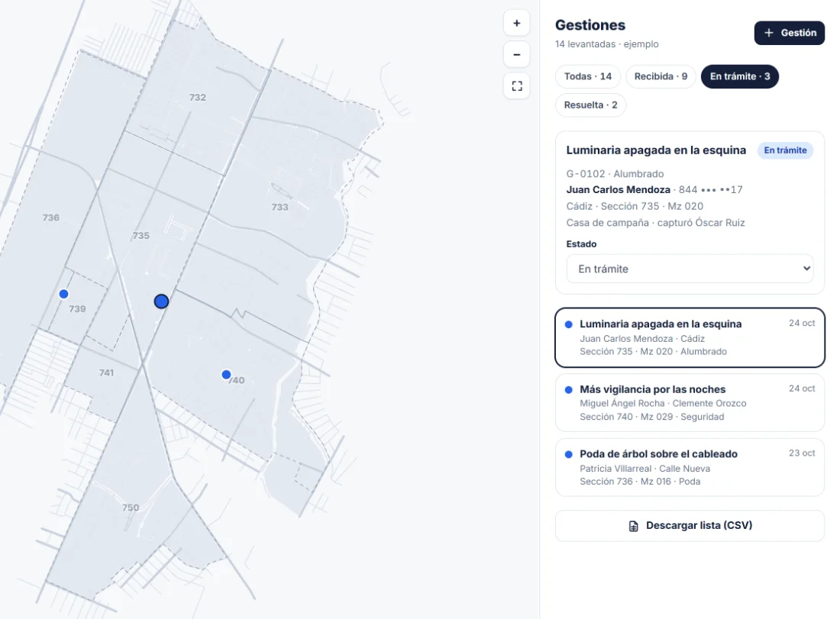Select the blue map marker in section 739
This screenshot has width=840, height=619.
[x=63, y=294]
